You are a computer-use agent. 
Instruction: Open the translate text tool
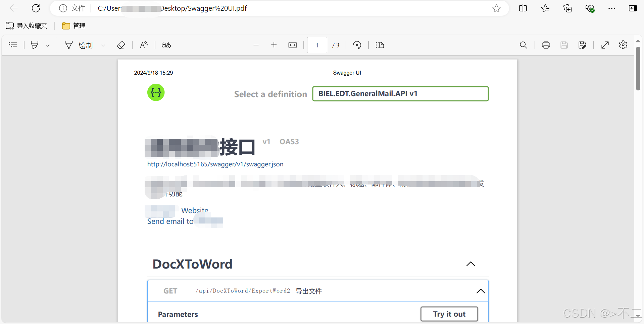click(x=166, y=45)
